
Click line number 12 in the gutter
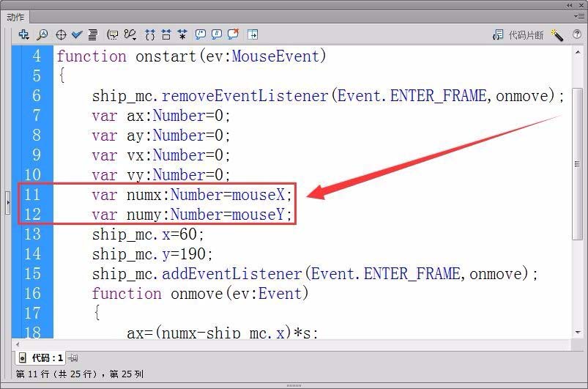pyautogui.click(x=32, y=214)
